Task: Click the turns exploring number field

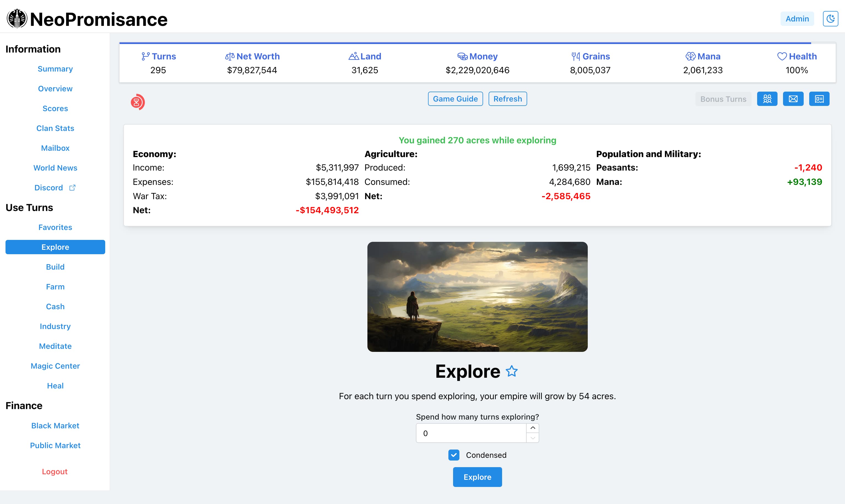Action: point(471,433)
